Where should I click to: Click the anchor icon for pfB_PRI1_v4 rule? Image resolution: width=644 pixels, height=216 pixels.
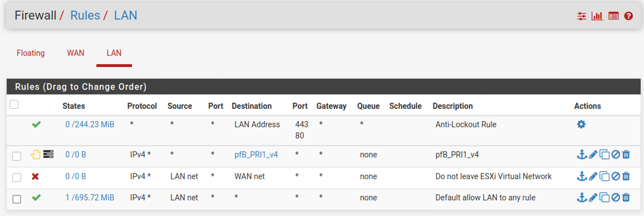coord(582,154)
